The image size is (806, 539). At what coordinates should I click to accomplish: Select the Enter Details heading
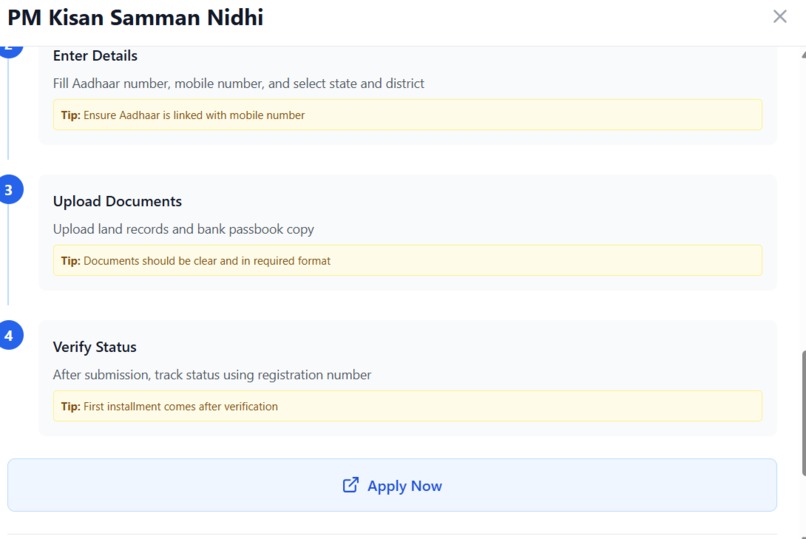pos(95,55)
